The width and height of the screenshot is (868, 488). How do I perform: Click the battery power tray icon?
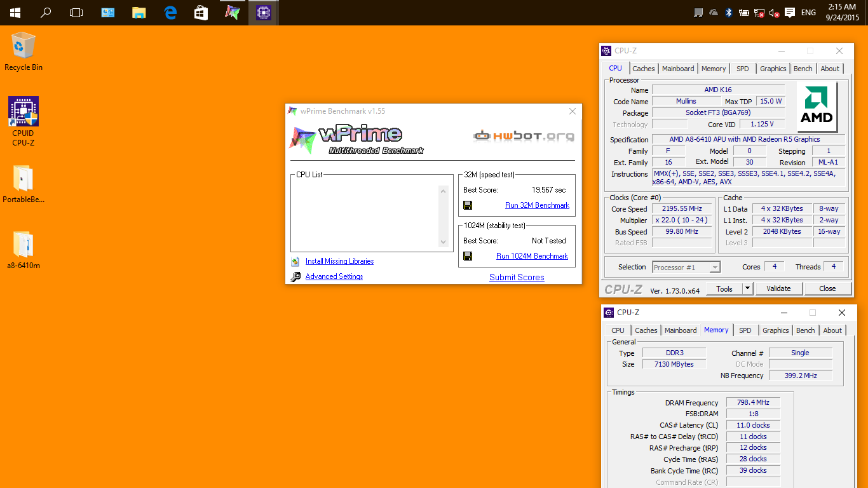(x=743, y=13)
